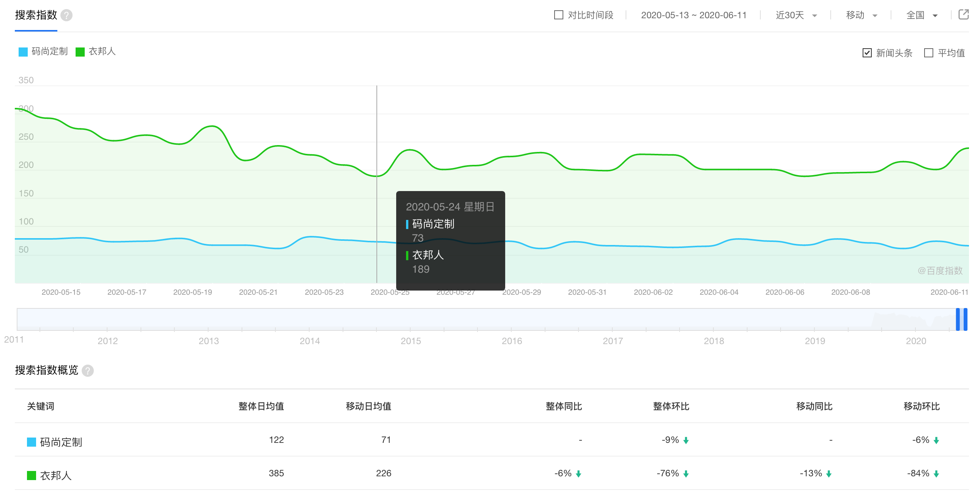Click the blue 码尚定制 swatch in overview table
The width and height of the screenshot is (980, 493).
[32, 442]
